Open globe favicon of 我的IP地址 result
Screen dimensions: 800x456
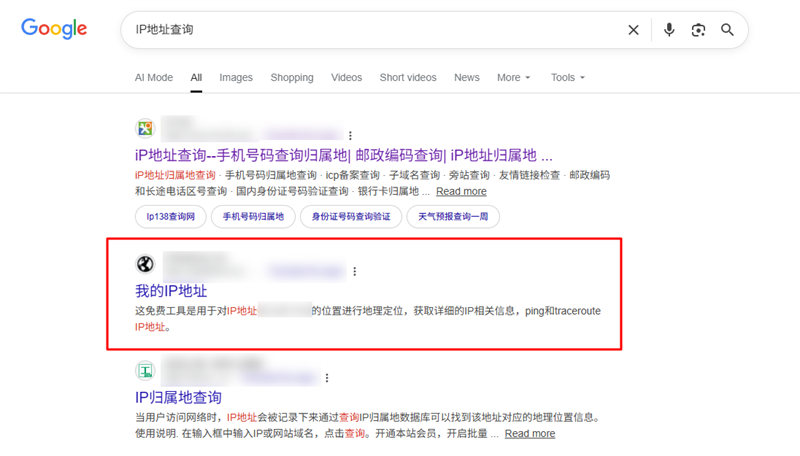(145, 264)
